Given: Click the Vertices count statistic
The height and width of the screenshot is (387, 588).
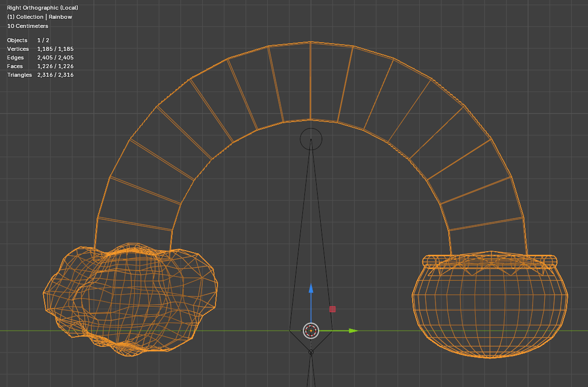Looking at the screenshot, I should click(40, 49).
